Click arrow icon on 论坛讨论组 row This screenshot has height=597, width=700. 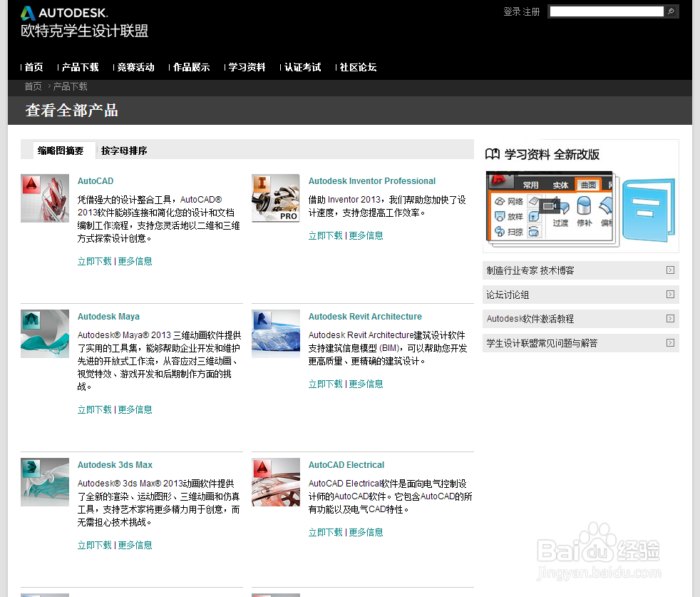(x=670, y=294)
